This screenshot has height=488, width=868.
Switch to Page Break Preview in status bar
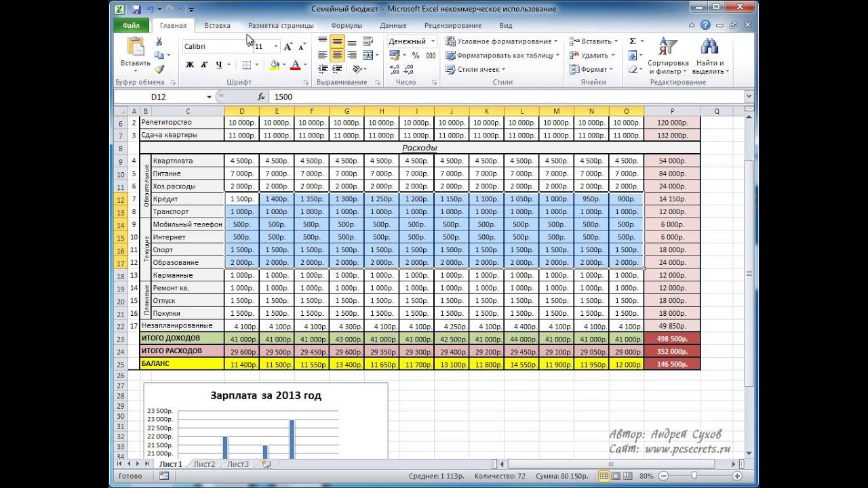[x=627, y=476]
